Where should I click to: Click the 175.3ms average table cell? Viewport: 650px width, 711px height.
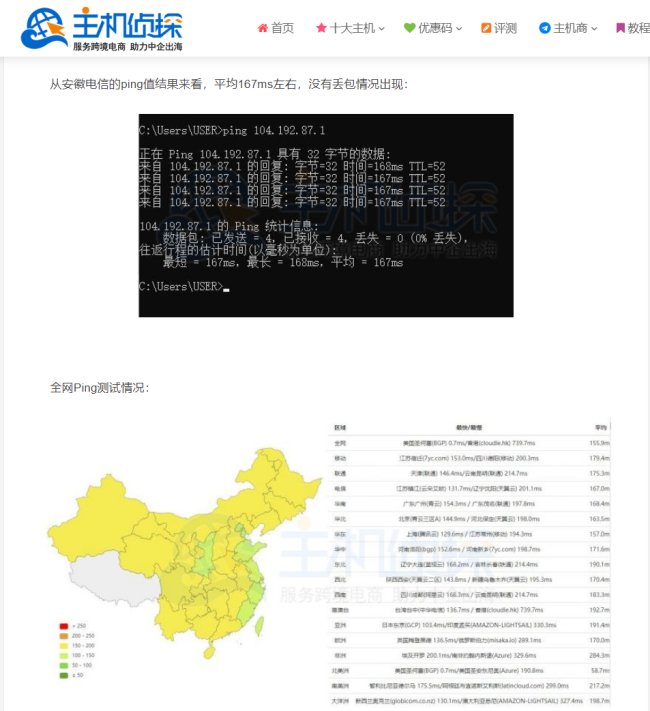pos(599,473)
